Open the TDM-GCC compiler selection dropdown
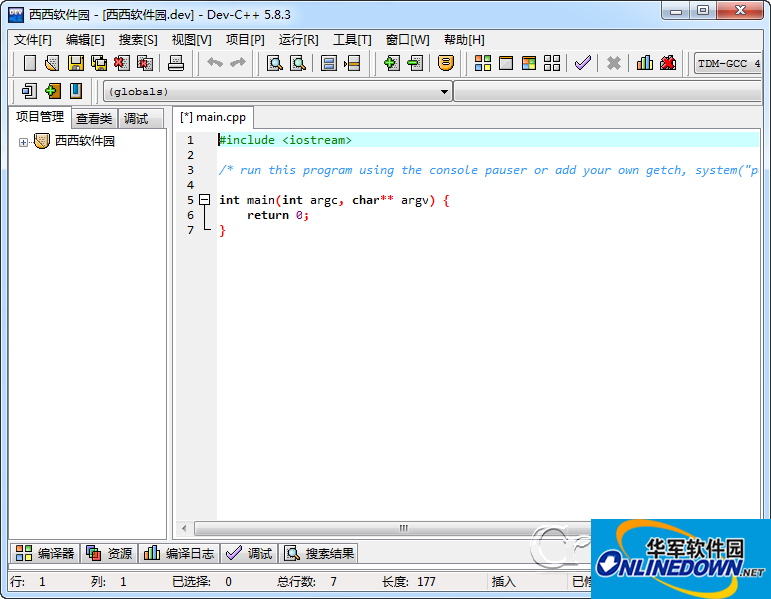This screenshot has width=771, height=599. (x=729, y=63)
